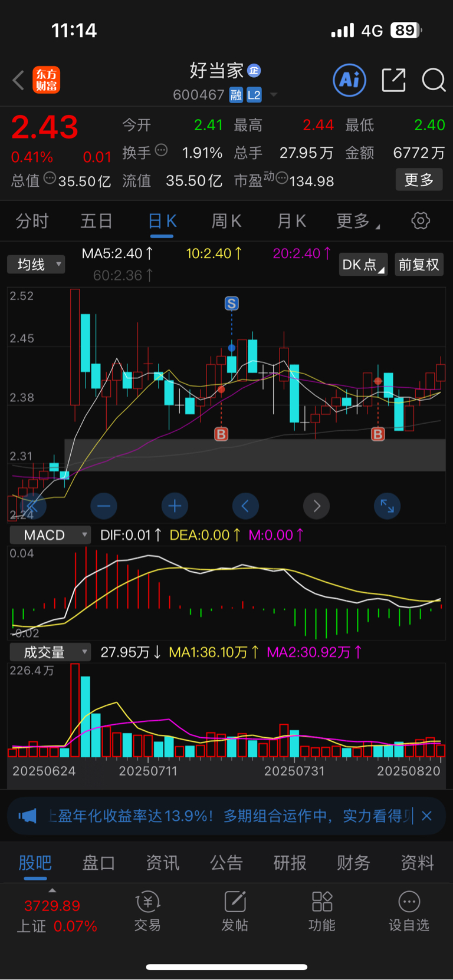Image resolution: width=453 pixels, height=980 pixels.
Task: Open 交易 trade icon
Action: click(x=147, y=910)
